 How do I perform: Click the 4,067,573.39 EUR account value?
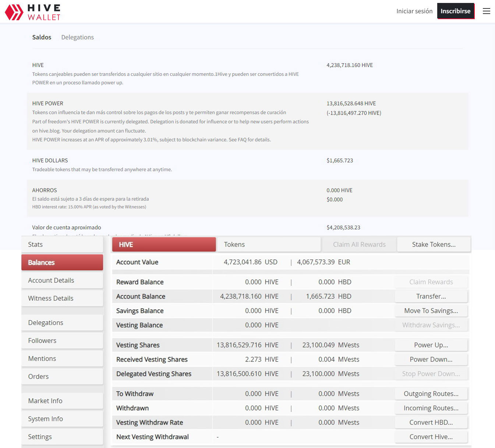pyautogui.click(x=323, y=262)
